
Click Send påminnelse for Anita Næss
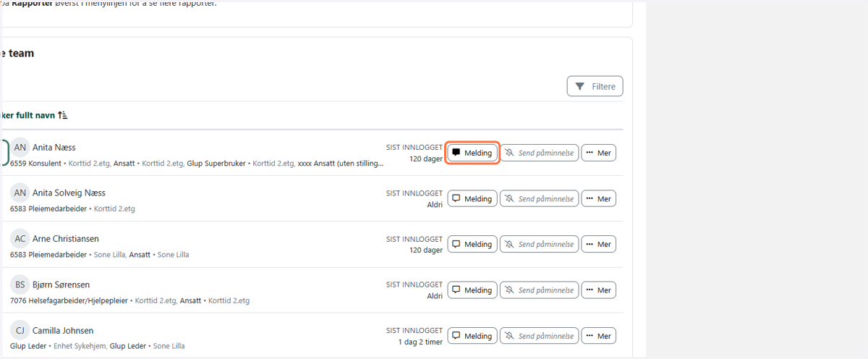click(540, 153)
